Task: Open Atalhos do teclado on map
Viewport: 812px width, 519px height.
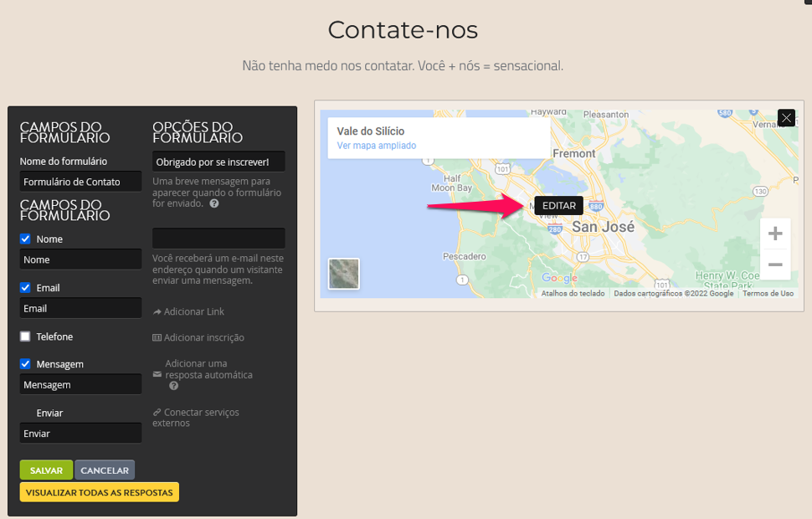Action: pyautogui.click(x=573, y=293)
